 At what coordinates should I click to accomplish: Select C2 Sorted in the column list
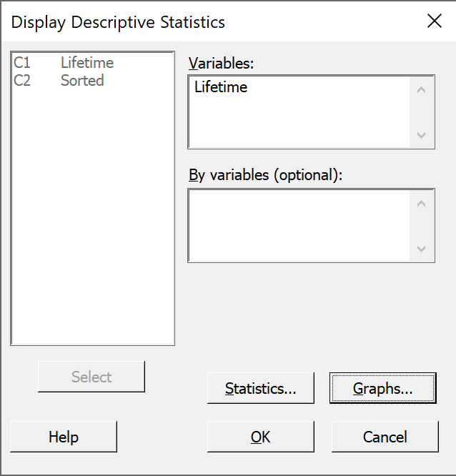tap(59, 81)
